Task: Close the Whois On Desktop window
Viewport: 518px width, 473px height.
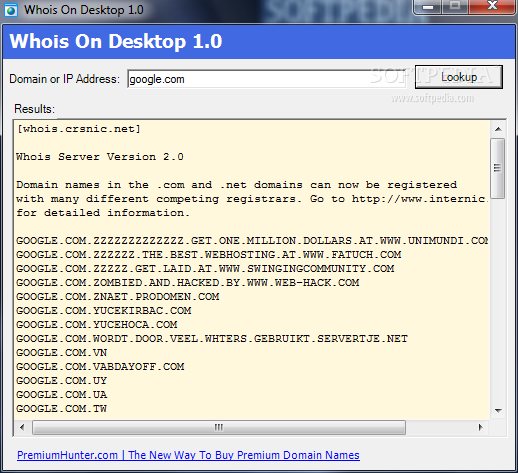Action: pyautogui.click(x=492, y=7)
